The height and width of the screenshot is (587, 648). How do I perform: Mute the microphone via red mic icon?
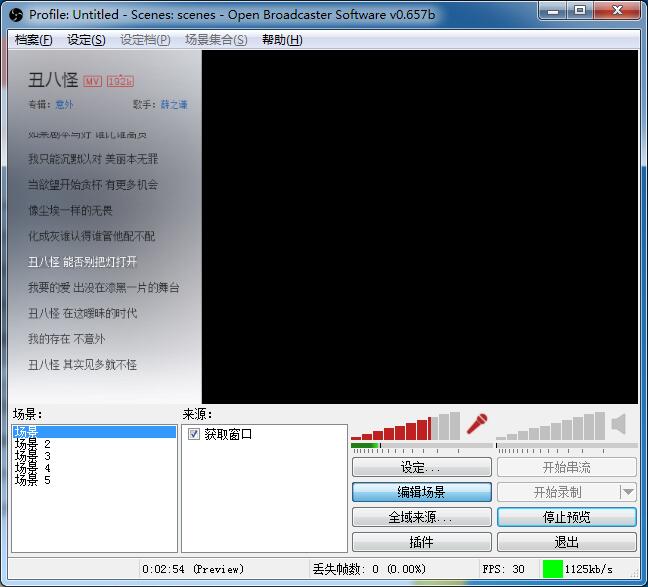pyautogui.click(x=477, y=424)
